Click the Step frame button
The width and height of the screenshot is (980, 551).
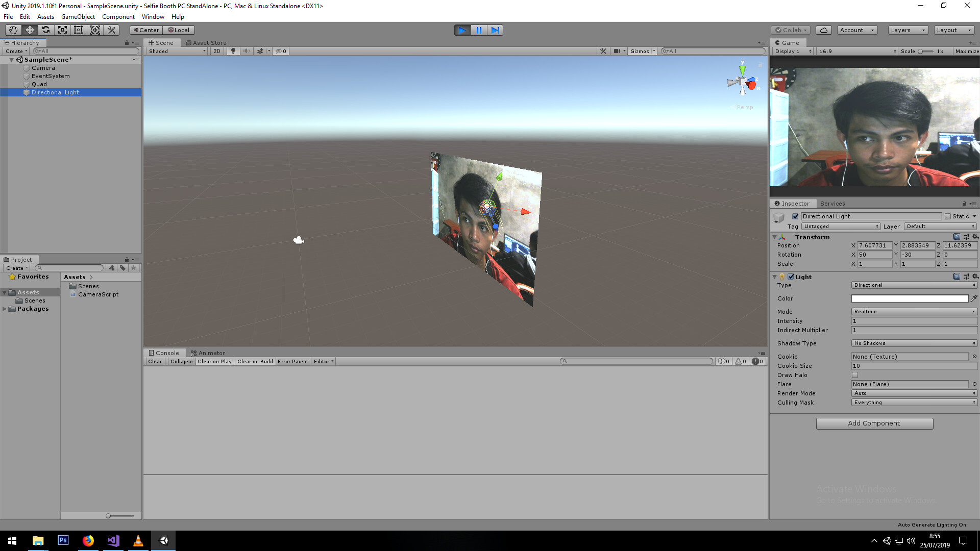(x=495, y=30)
